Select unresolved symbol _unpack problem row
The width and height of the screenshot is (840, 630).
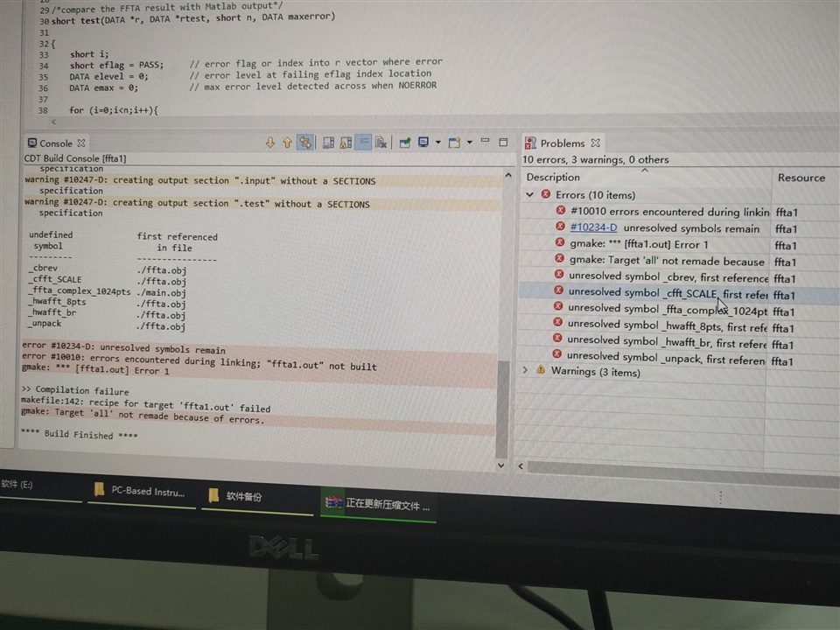point(666,358)
